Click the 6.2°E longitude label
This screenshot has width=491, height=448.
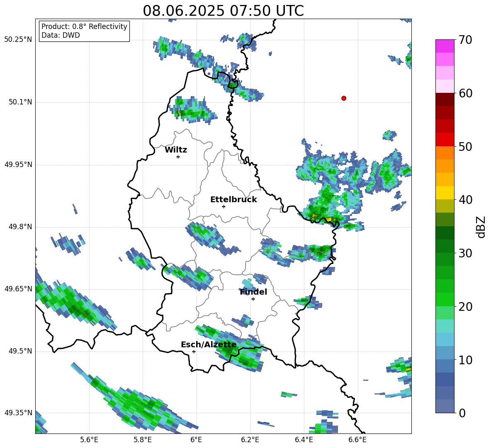[250, 440]
